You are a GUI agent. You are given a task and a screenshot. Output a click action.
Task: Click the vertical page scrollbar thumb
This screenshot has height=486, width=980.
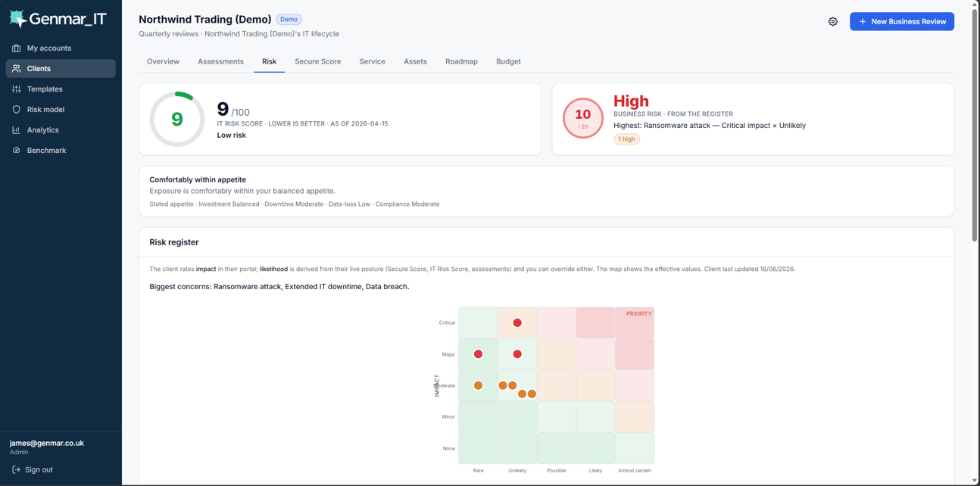tap(975, 126)
